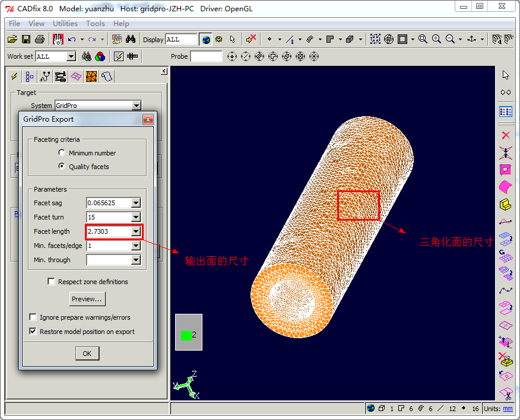Save the model with the floppy disk icon

[26, 39]
